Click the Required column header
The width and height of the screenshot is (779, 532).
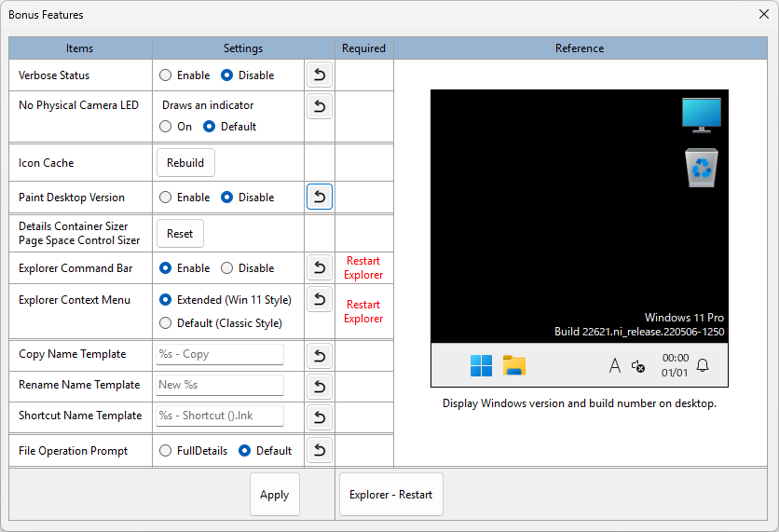tap(364, 48)
